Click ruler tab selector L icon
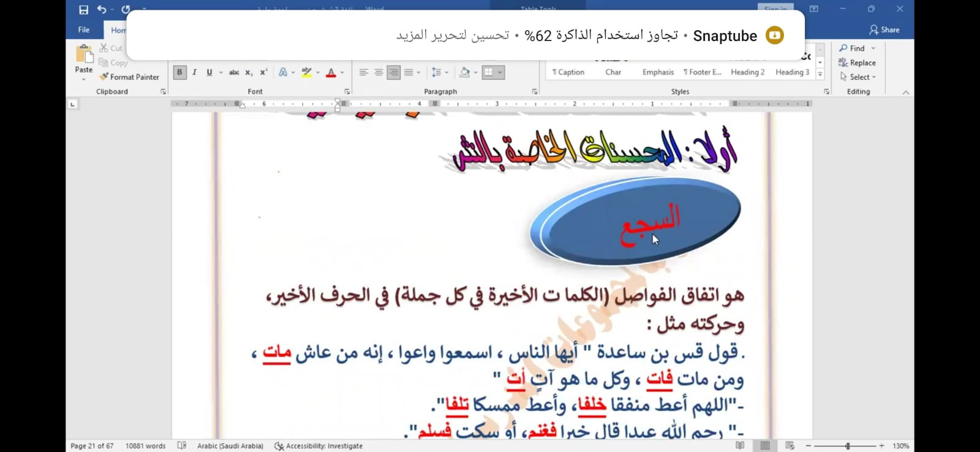This screenshot has height=452, width=980. click(72, 104)
